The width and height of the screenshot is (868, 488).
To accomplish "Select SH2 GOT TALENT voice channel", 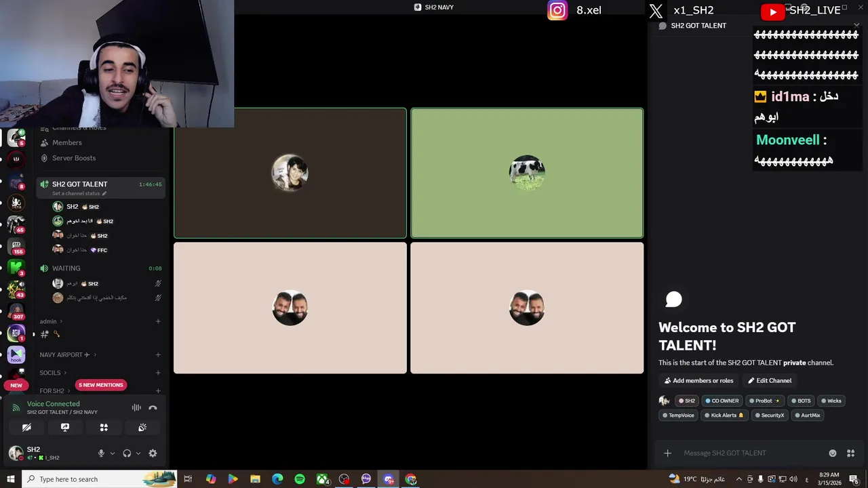I will click(100, 187).
